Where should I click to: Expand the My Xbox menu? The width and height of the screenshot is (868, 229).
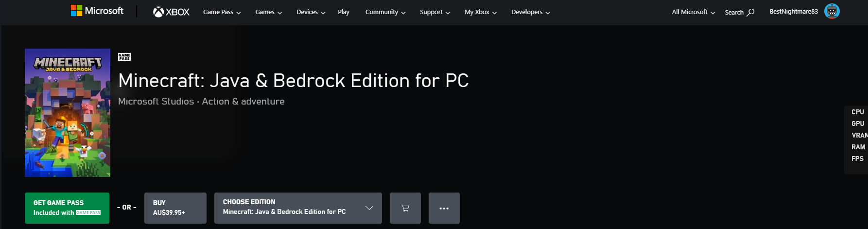(x=481, y=12)
